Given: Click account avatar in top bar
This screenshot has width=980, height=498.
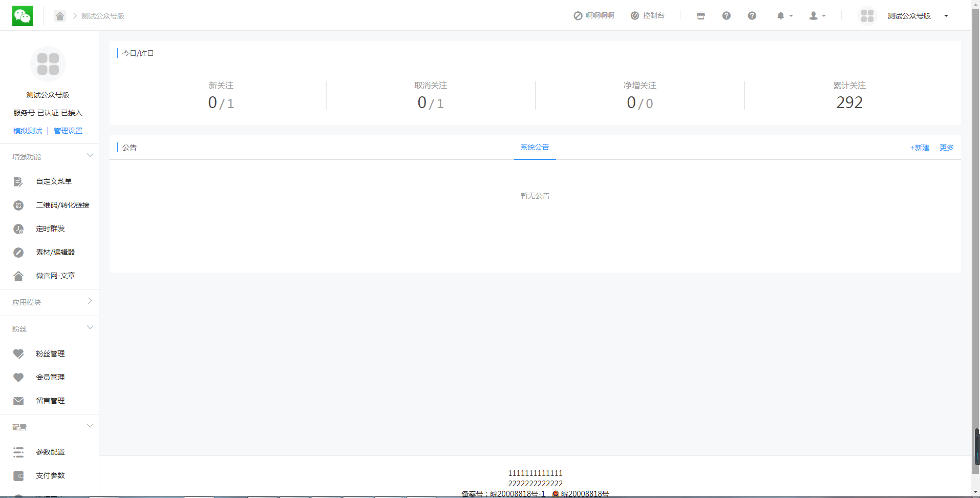Looking at the screenshot, I should tap(867, 16).
